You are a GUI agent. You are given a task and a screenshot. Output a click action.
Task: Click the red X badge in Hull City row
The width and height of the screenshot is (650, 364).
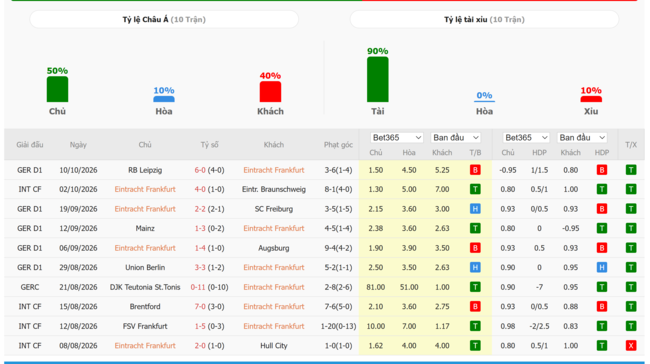click(x=631, y=346)
